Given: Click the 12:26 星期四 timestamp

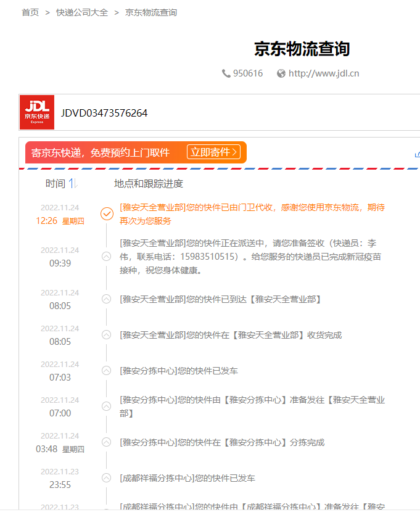Looking at the screenshot, I should point(60,221).
